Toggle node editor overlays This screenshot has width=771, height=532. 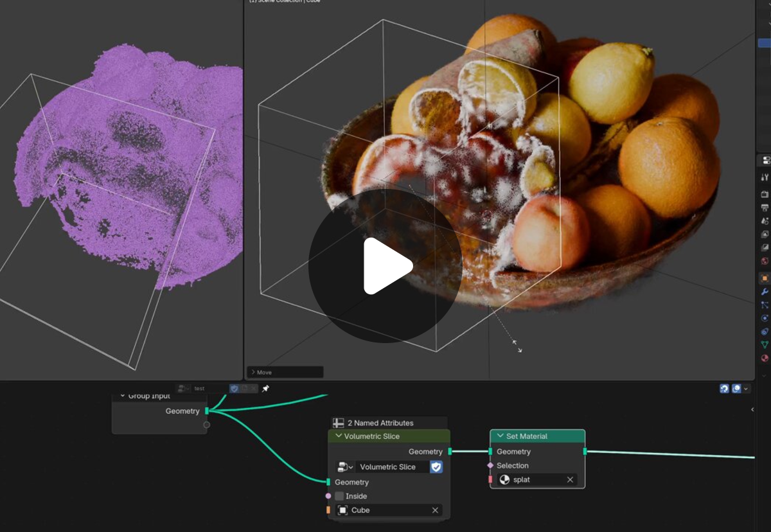(736, 389)
